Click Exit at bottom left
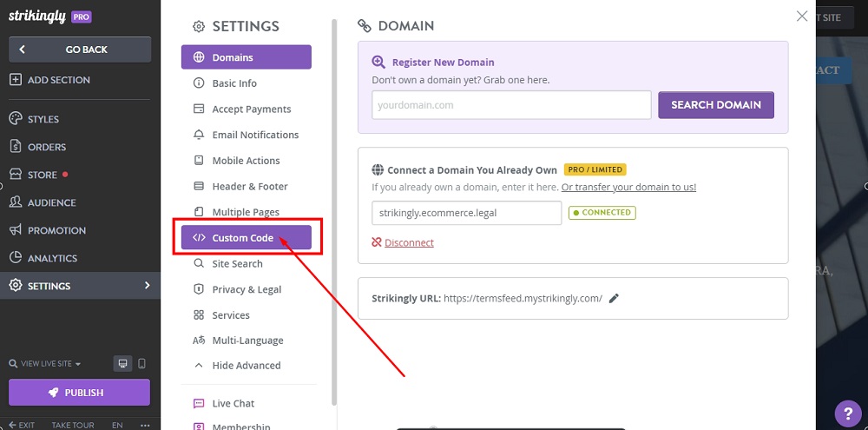 pos(22,425)
